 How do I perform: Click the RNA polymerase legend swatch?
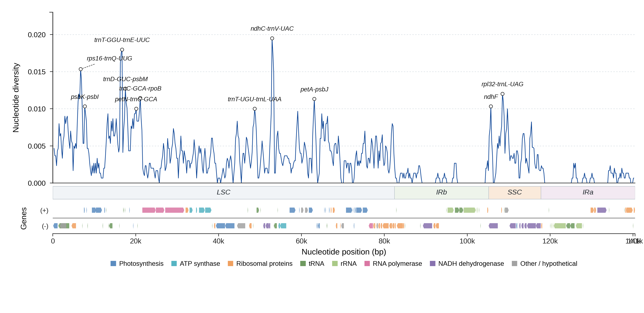[367, 264]
